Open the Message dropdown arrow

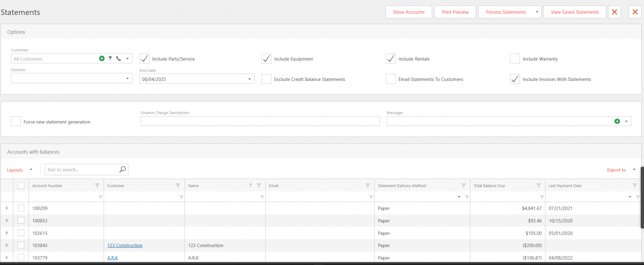626,121
